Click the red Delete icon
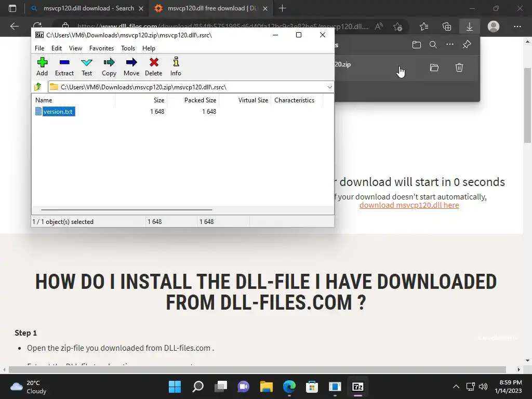Image resolution: width=532 pixels, height=399 pixels. (x=154, y=66)
